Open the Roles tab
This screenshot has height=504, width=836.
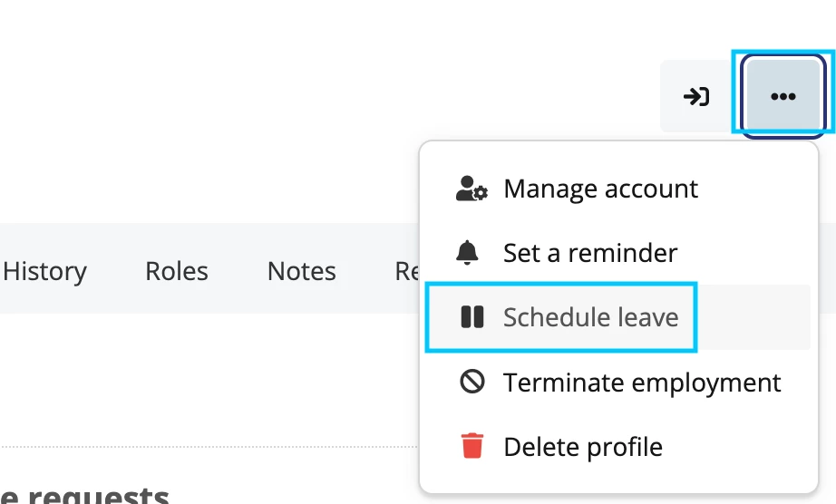(x=177, y=271)
